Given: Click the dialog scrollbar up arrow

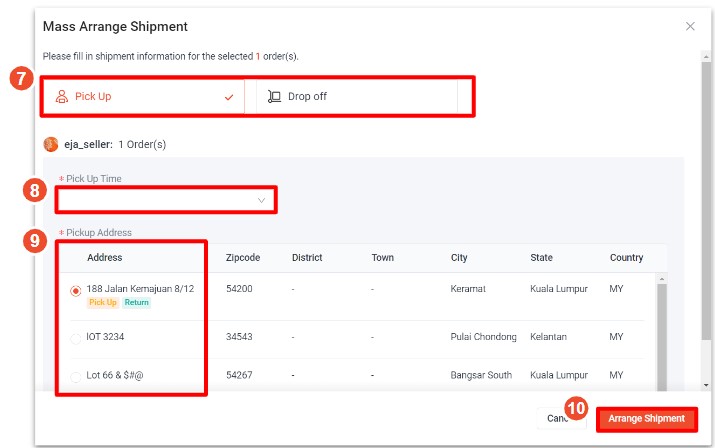Looking at the screenshot, I should click(x=706, y=57).
